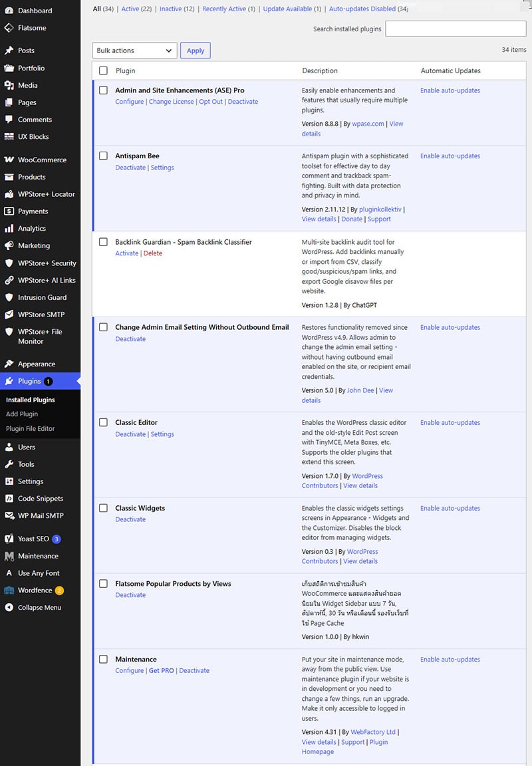
Task: Delete the Backlink Guardian plugin
Action: point(153,253)
